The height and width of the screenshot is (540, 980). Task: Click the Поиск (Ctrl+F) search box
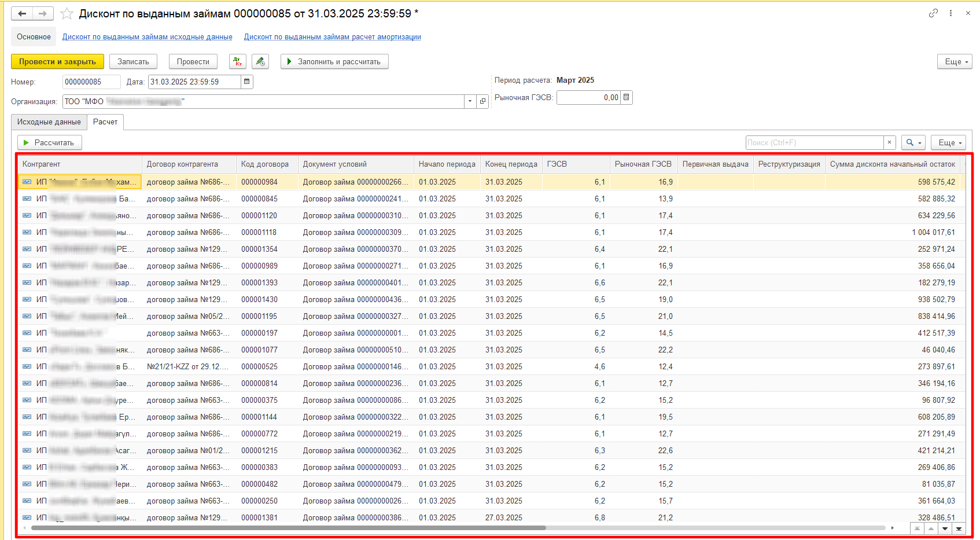[815, 142]
